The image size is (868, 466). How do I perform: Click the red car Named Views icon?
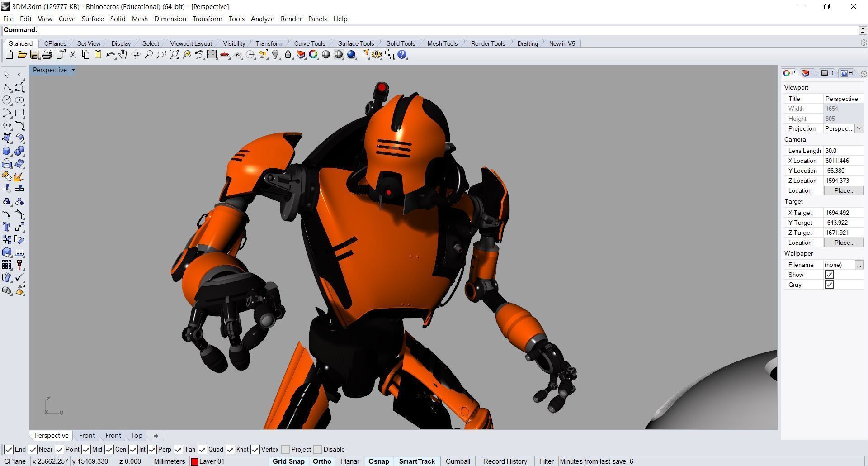[x=225, y=55]
